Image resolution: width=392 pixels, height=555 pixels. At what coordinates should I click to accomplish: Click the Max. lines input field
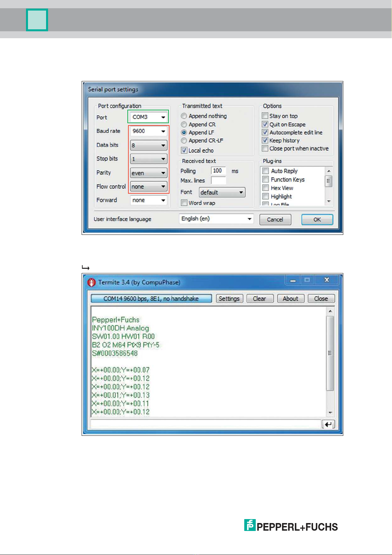tap(218, 180)
